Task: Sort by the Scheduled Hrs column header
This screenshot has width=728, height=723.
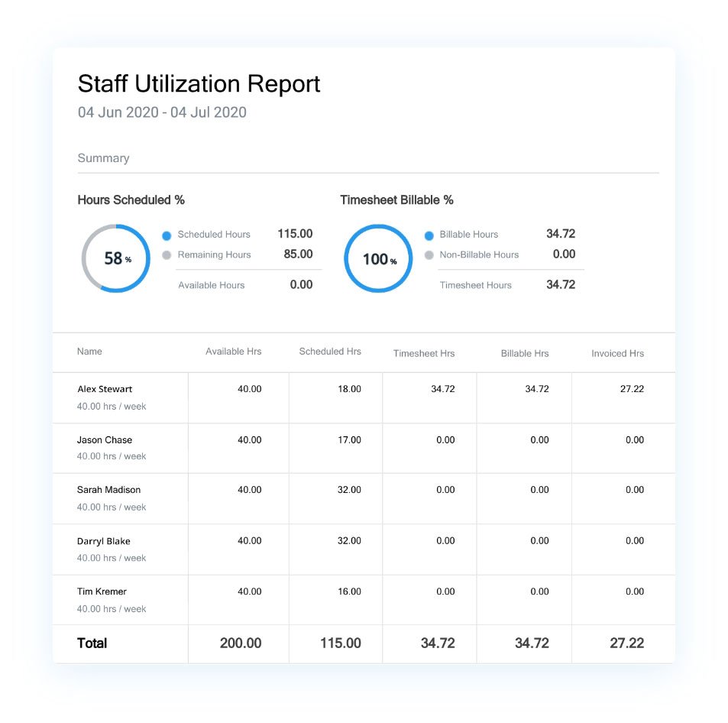Action: click(x=330, y=352)
